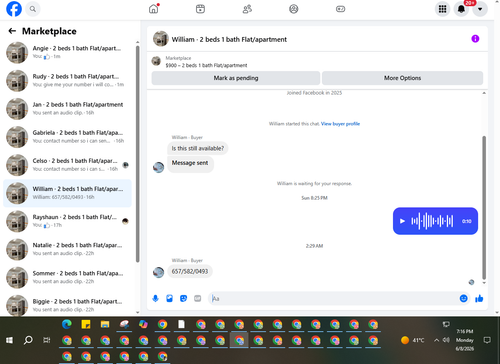Screen dimensions: 500x364
Task: Record a voice clip microphone icon
Action: 155,298
